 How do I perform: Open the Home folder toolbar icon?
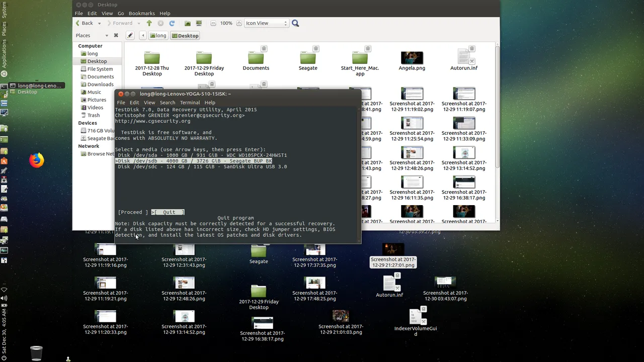(188, 23)
